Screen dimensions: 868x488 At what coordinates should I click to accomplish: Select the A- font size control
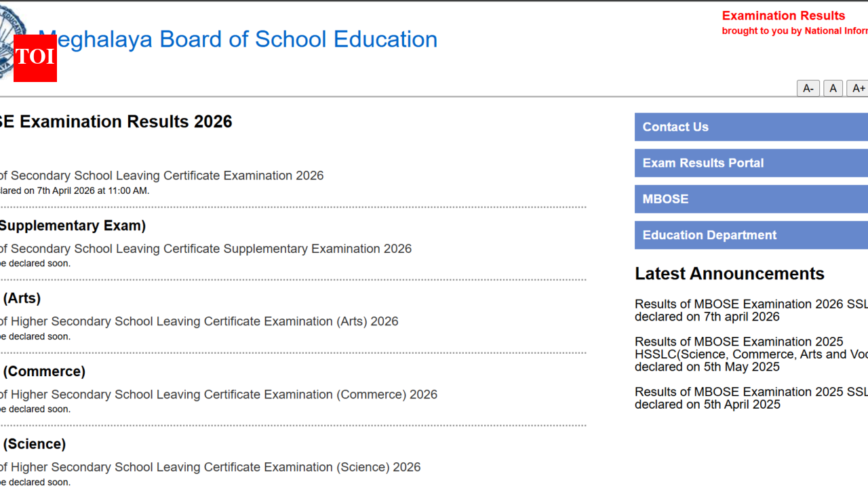click(x=808, y=88)
